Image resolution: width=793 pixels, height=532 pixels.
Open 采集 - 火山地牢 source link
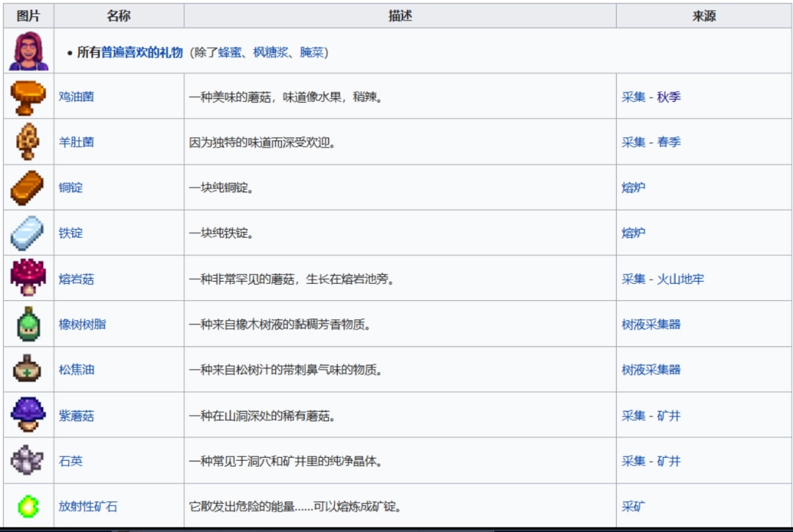tap(662, 279)
